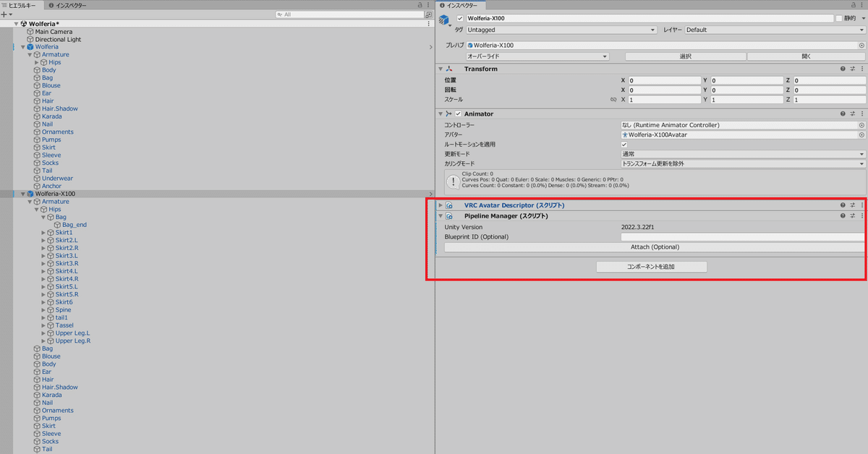
Task: Open the Transform component three-dot menu
Action: (861, 69)
